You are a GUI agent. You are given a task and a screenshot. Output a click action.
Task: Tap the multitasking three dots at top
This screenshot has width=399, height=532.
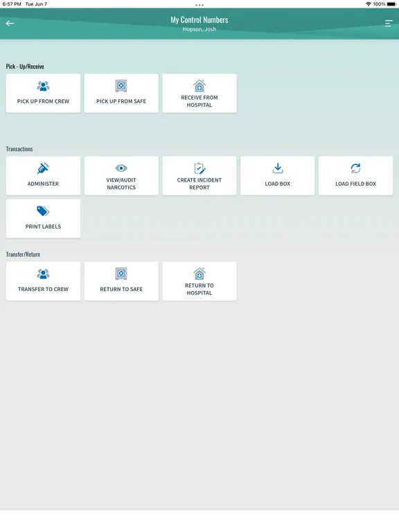tap(199, 5)
